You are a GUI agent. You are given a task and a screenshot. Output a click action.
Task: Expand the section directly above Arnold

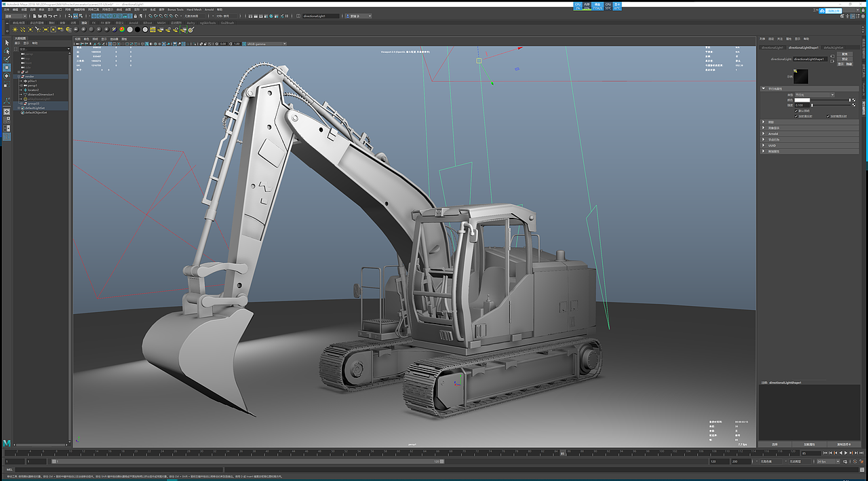(x=764, y=128)
